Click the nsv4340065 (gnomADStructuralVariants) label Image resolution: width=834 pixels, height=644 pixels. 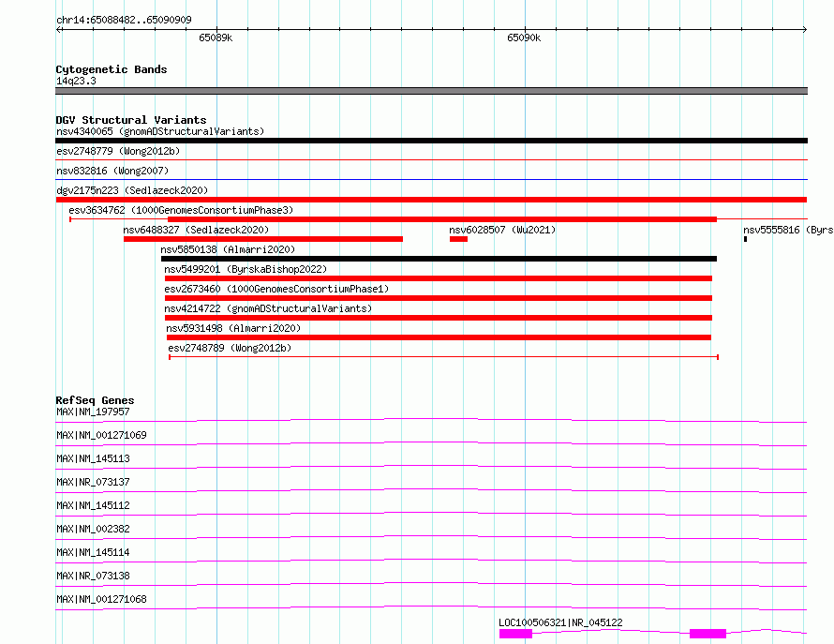coord(160,131)
